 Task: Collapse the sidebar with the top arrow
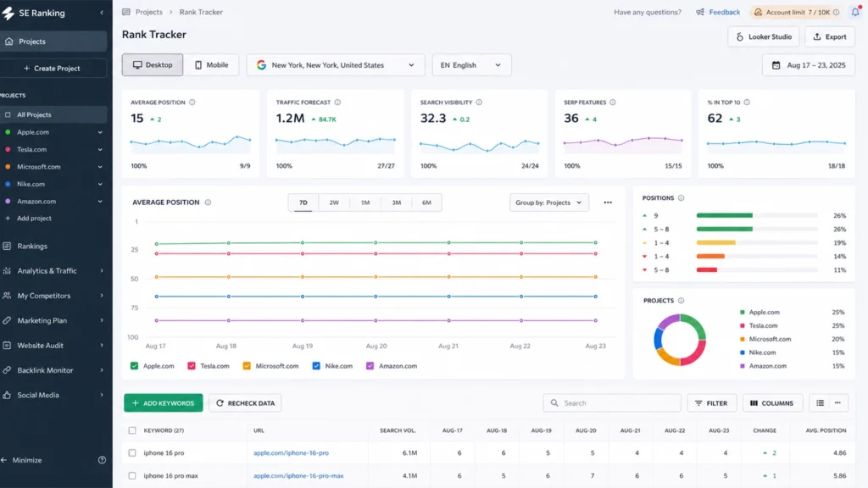pos(102,12)
